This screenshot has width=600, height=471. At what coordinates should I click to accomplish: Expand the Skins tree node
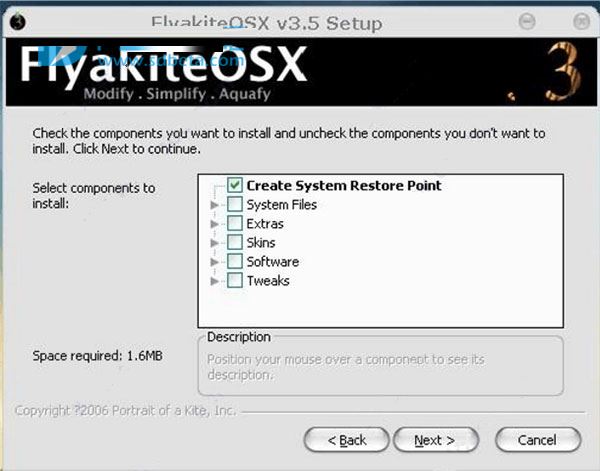215,243
